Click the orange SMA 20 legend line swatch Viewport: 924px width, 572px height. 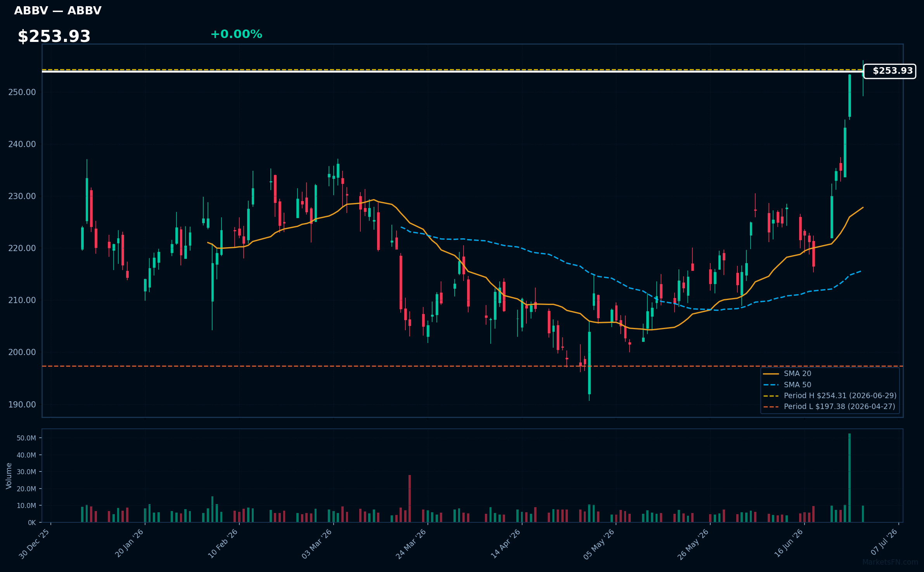(771, 374)
